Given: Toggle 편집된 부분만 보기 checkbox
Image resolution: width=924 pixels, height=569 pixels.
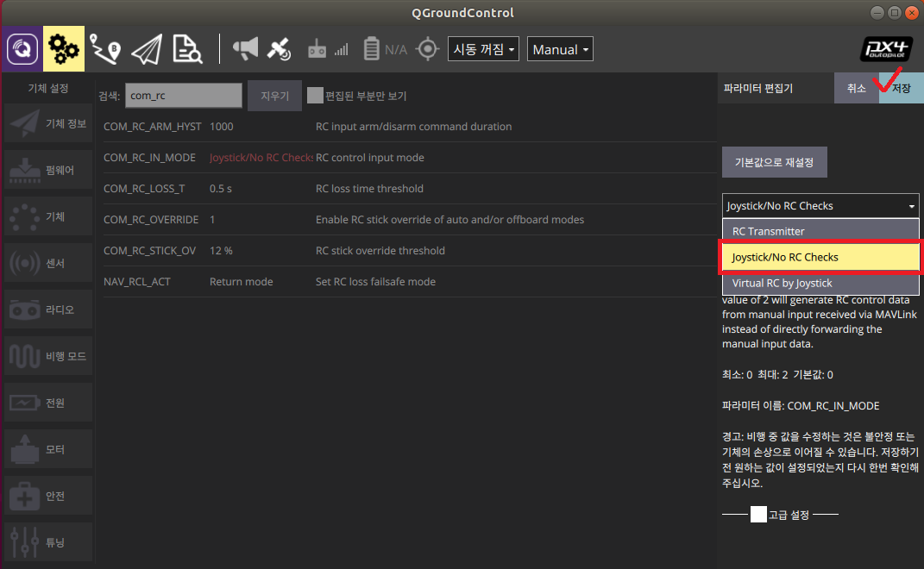Looking at the screenshot, I should click(x=315, y=96).
